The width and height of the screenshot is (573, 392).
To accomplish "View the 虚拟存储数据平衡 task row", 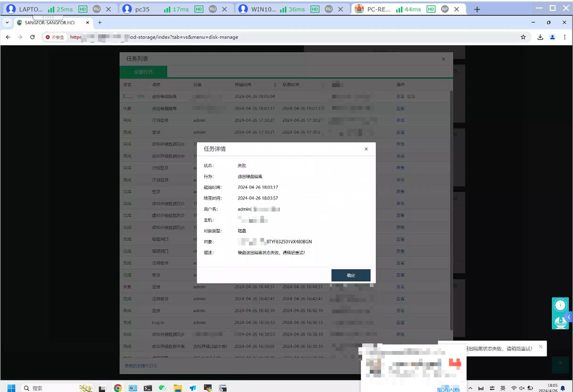I will (x=400, y=346).
